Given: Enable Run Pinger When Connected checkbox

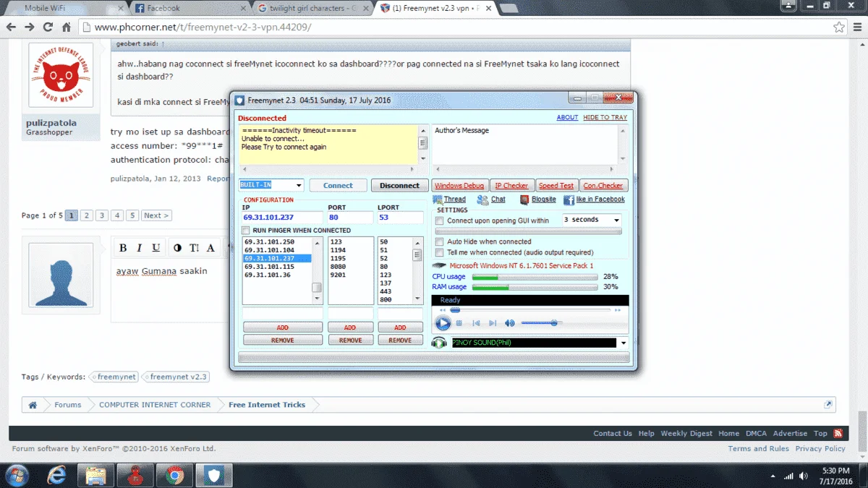Looking at the screenshot, I should (246, 231).
